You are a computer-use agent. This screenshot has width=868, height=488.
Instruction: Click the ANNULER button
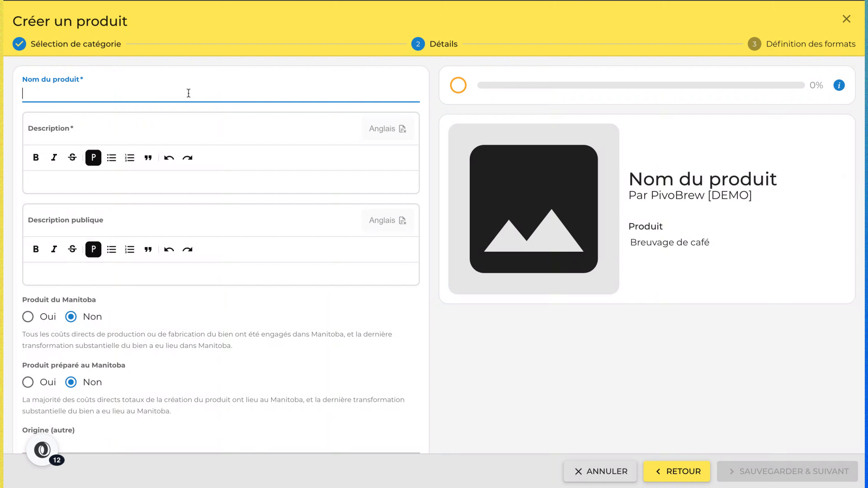(600, 471)
